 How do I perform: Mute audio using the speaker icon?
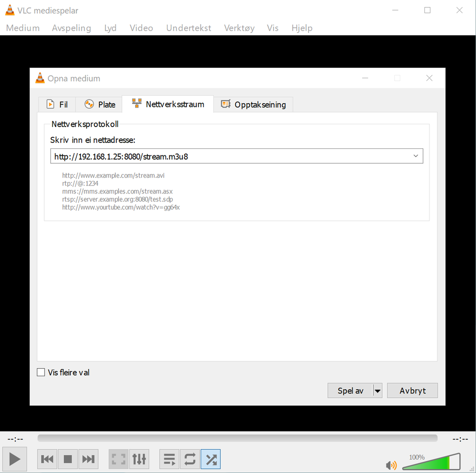pos(391,465)
